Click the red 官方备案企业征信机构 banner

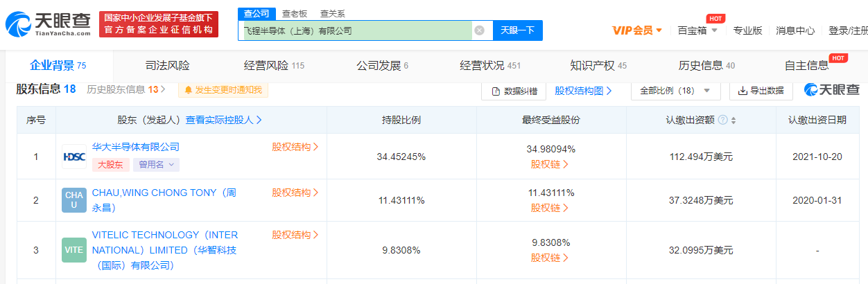click(x=159, y=24)
